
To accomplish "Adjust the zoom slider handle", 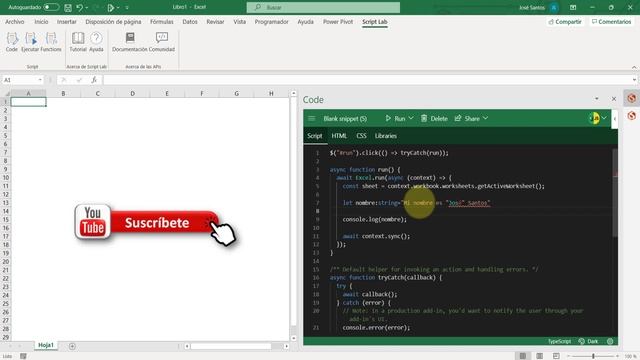I will point(593,356).
